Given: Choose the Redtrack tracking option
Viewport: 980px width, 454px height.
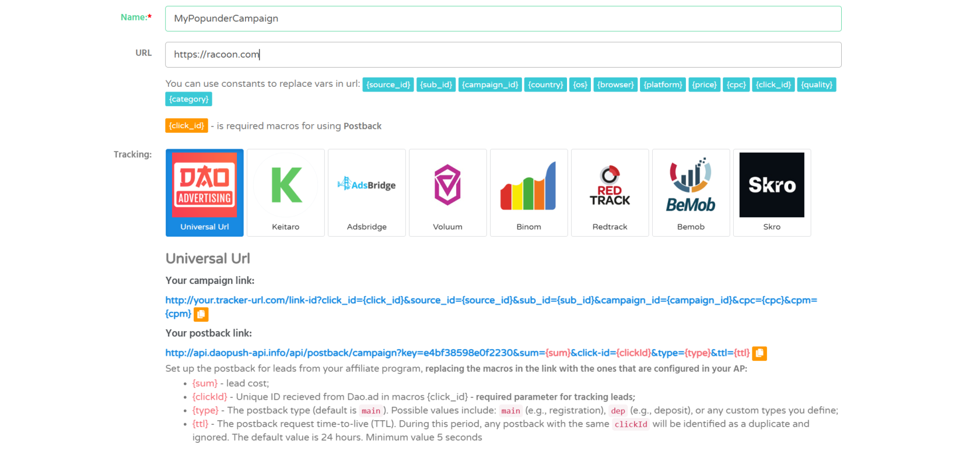Looking at the screenshot, I should [610, 193].
